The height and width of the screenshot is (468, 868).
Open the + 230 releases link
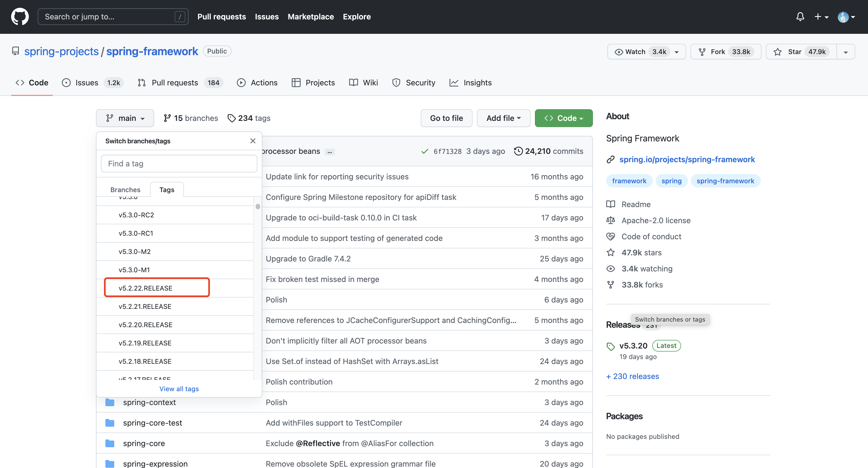[x=633, y=376]
